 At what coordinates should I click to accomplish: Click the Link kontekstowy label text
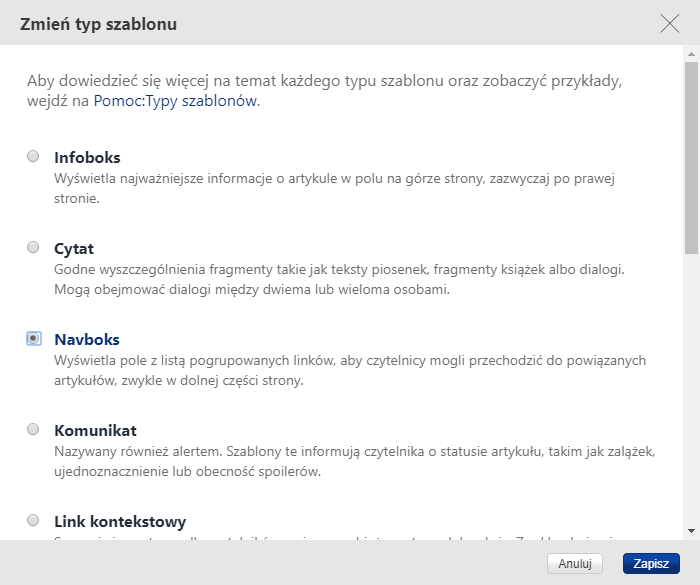tap(120, 522)
